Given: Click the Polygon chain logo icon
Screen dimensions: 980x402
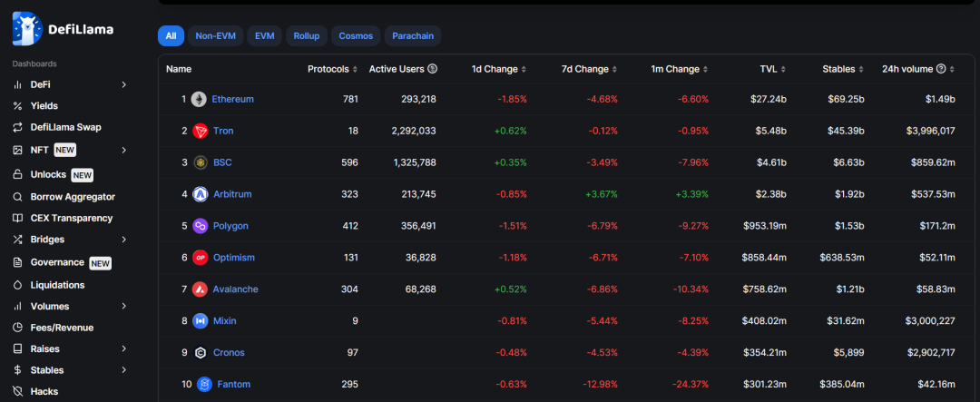Looking at the screenshot, I should (200, 226).
